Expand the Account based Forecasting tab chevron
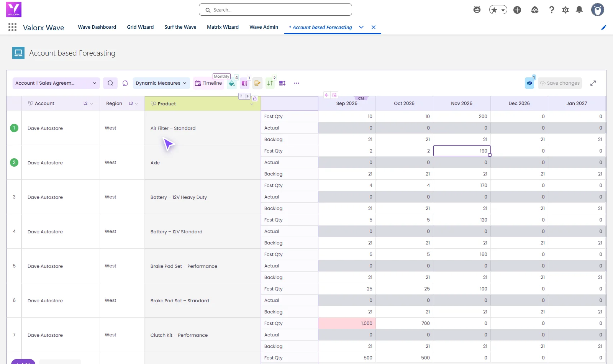Screen dimensions: 613x364 click(361, 27)
